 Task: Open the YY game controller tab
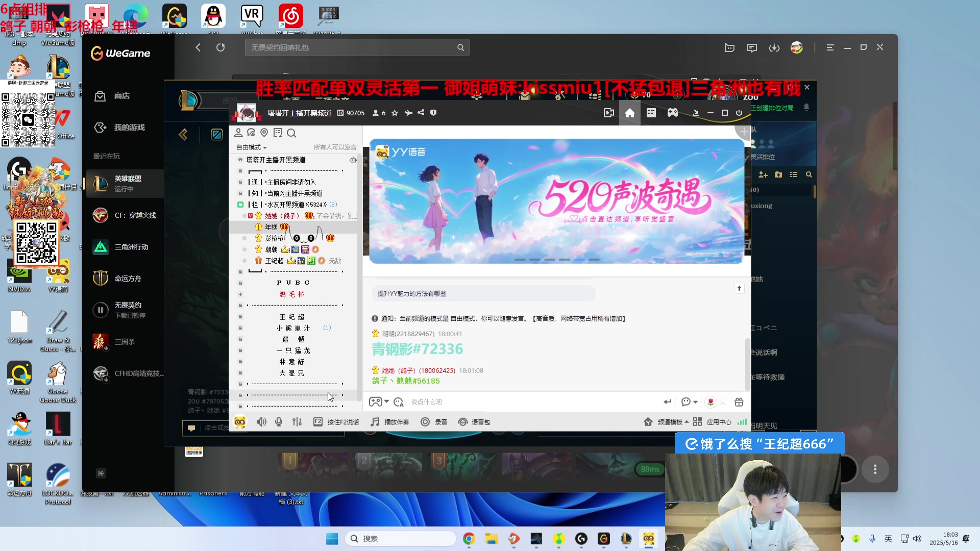[x=673, y=113]
